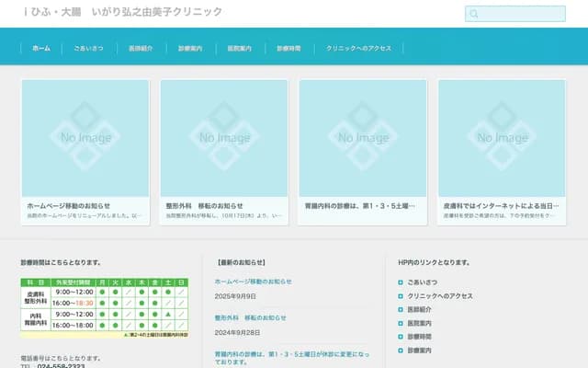This screenshot has width=588, height=368.
Task: Click the excerpt under 整形外科 移転のお知らせ card title
Action: click(224, 216)
